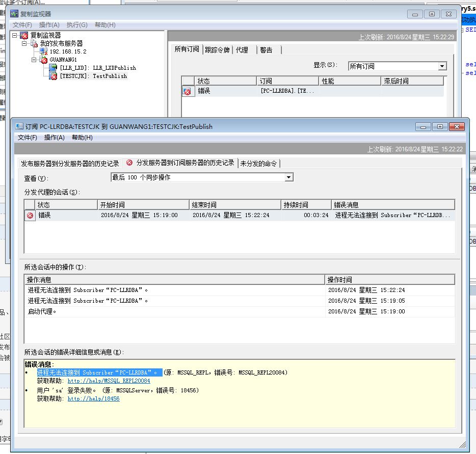Sort subscriptions by 订阅 column header
476x454 pixels.
[x=287, y=81]
